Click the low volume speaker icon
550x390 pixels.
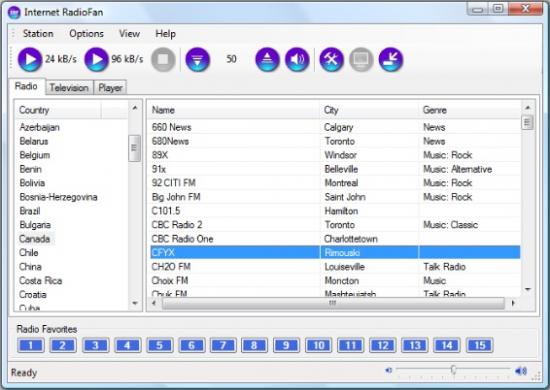point(389,370)
